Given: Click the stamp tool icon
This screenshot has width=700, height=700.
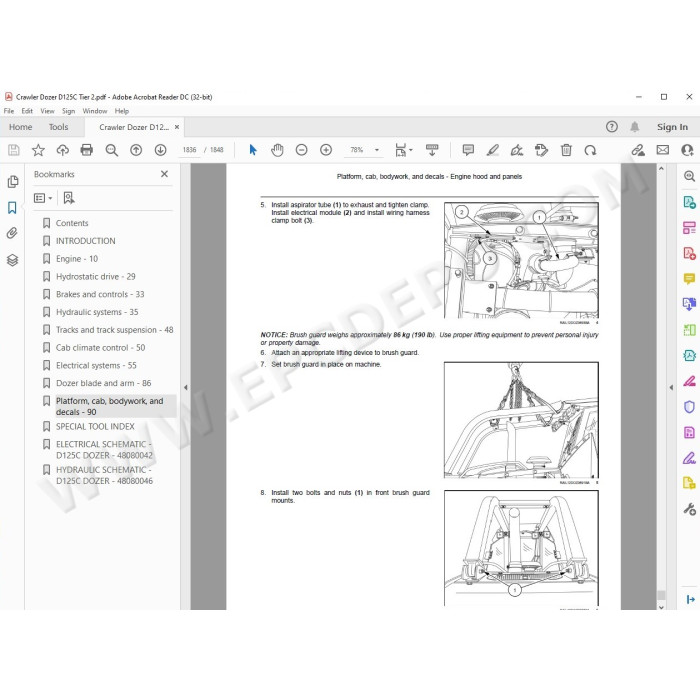Looking at the screenshot, I should click(541, 150).
